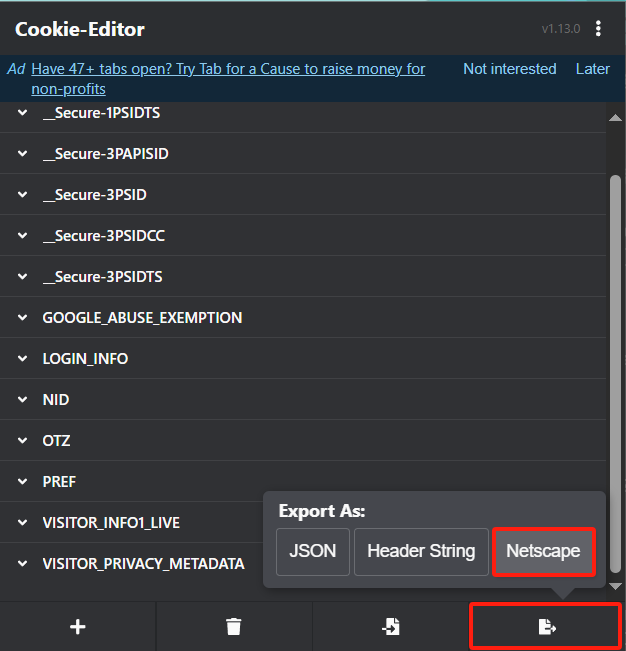
Task: Click the add cookie plus icon
Action: click(78, 627)
